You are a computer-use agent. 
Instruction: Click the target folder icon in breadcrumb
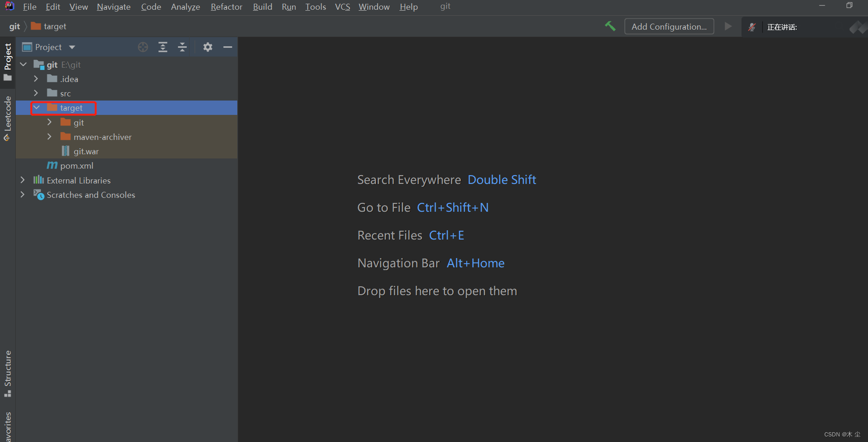36,26
